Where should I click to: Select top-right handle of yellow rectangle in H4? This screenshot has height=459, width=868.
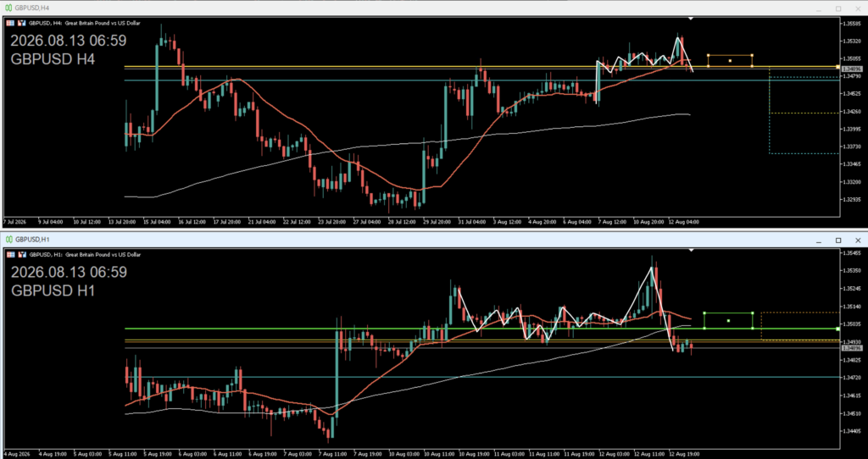click(x=752, y=55)
